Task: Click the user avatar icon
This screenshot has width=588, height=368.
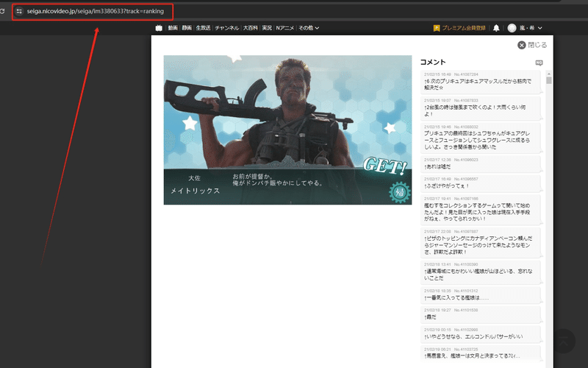Action: (512, 28)
